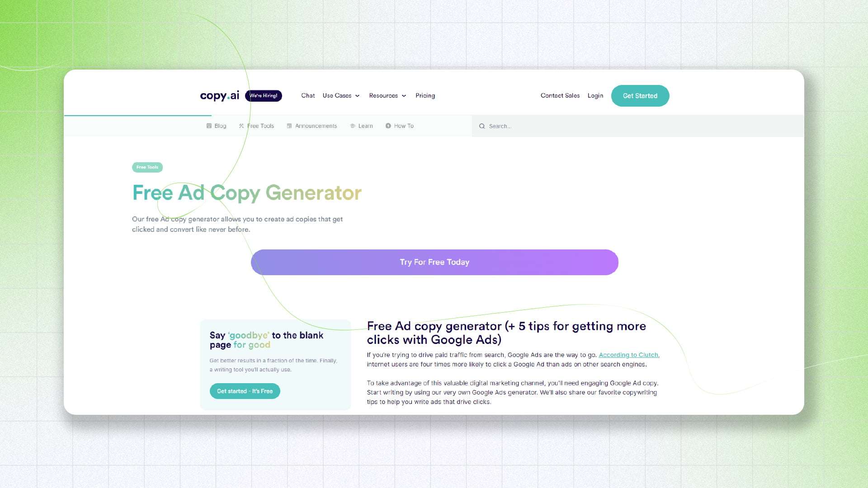Screen dimensions: 868x488
Task: Expand the Resources dropdown menu
Action: pos(387,95)
